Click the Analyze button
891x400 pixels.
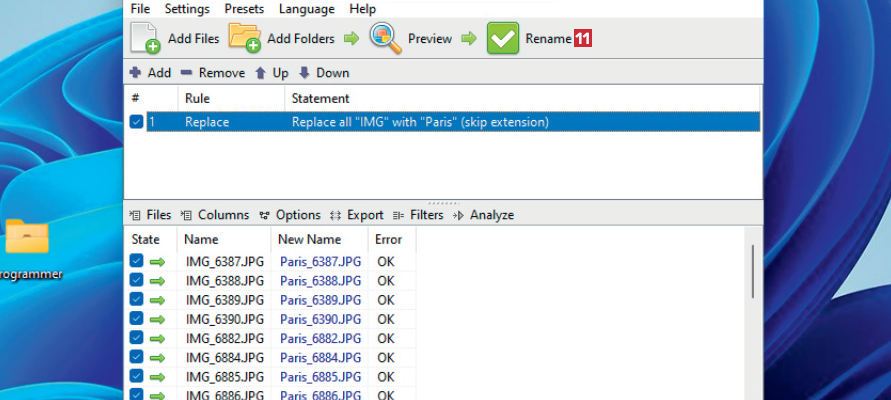click(x=483, y=215)
